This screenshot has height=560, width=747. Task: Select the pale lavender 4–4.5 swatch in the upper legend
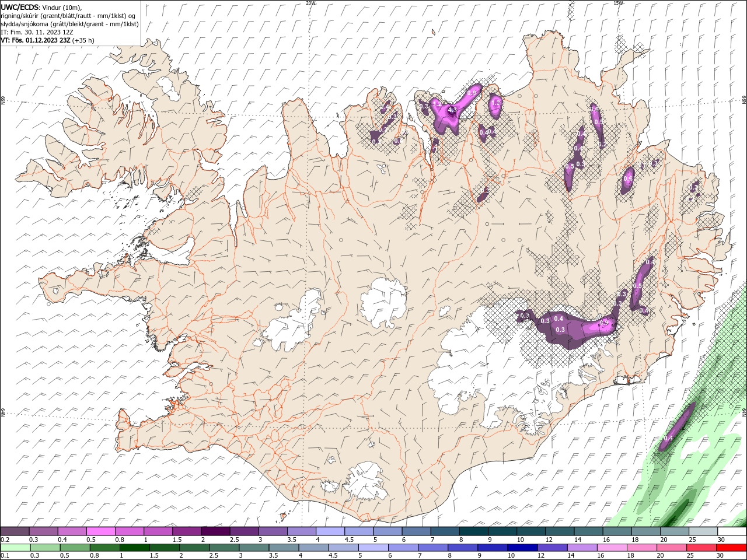[330, 531]
